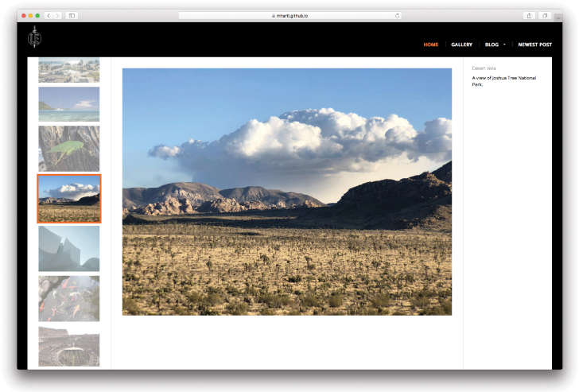Open the Home navigation item
Viewport: 579px width, 392px height.
pos(430,45)
